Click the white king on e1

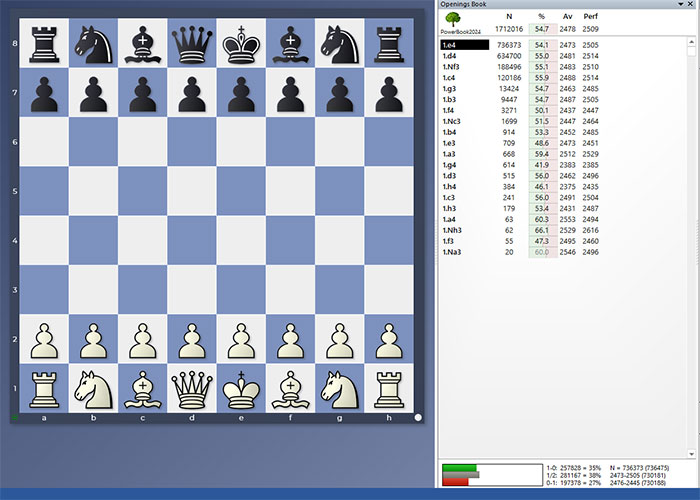241,390
